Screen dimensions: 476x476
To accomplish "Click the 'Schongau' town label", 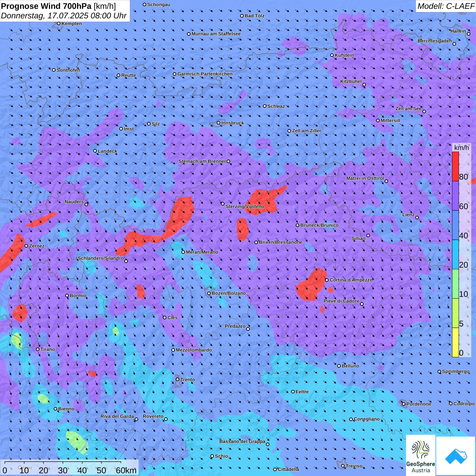I will pyautogui.click(x=159, y=4).
